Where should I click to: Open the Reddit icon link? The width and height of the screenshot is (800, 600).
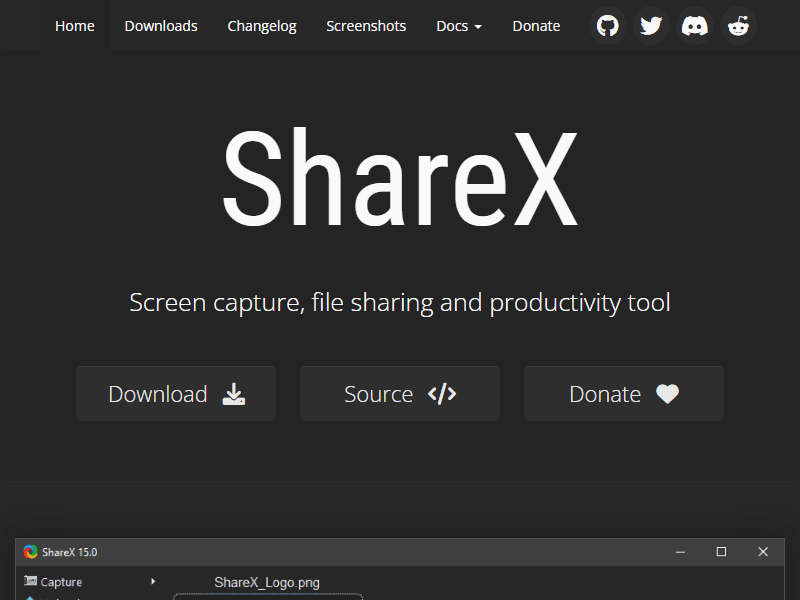pos(739,26)
